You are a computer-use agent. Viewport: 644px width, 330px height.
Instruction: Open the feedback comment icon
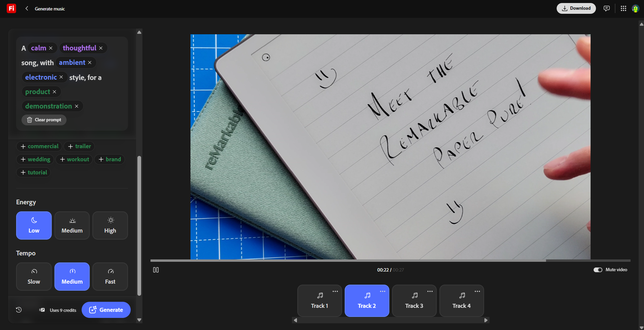[x=606, y=8]
